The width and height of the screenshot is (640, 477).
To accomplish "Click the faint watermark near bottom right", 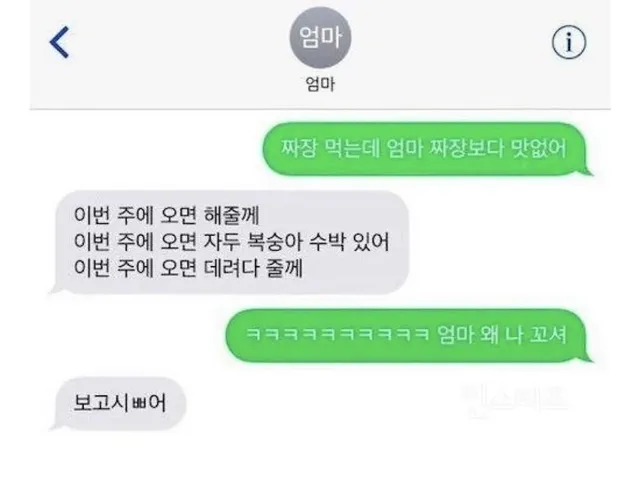I will pos(515,401).
